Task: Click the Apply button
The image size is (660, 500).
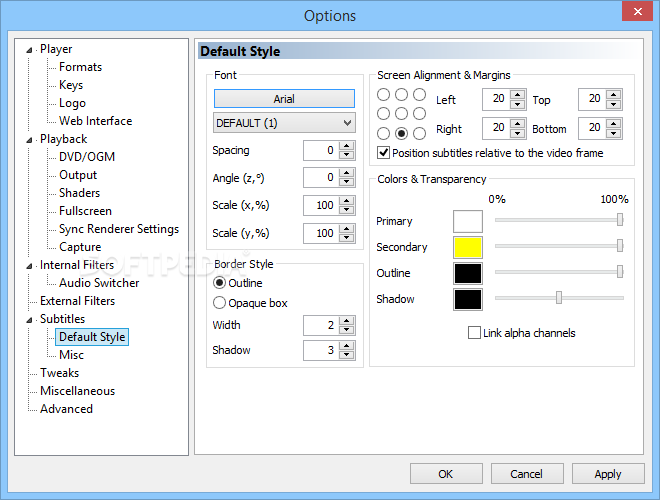Action: 608,474
